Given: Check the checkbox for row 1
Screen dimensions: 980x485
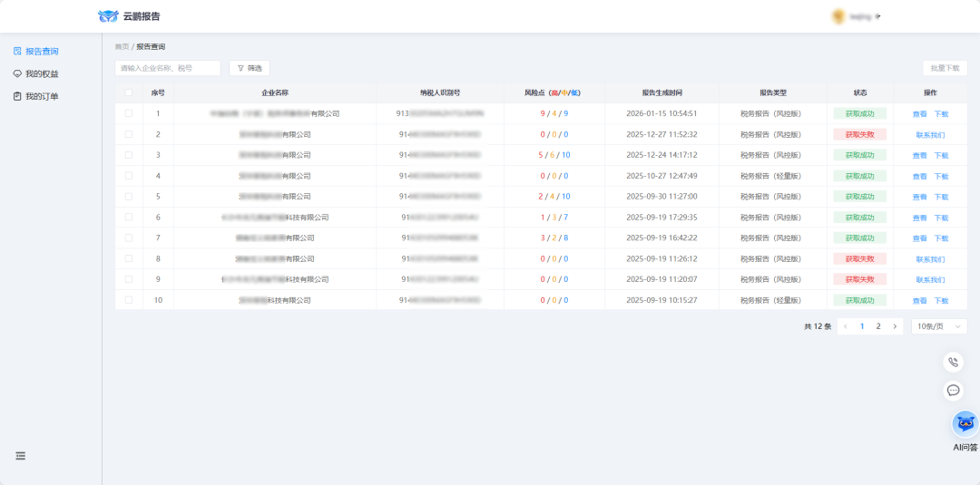Looking at the screenshot, I should (x=129, y=113).
